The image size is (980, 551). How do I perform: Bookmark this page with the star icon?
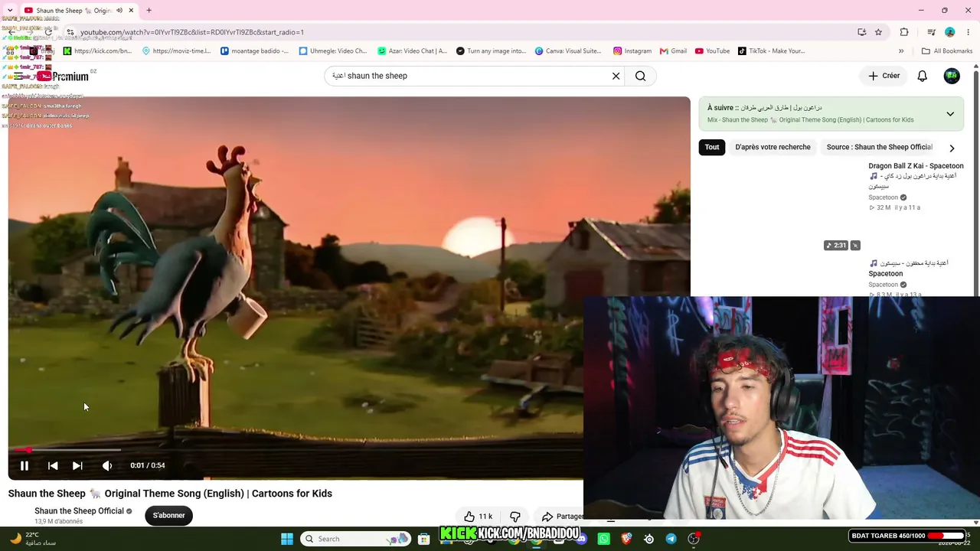pos(878,32)
